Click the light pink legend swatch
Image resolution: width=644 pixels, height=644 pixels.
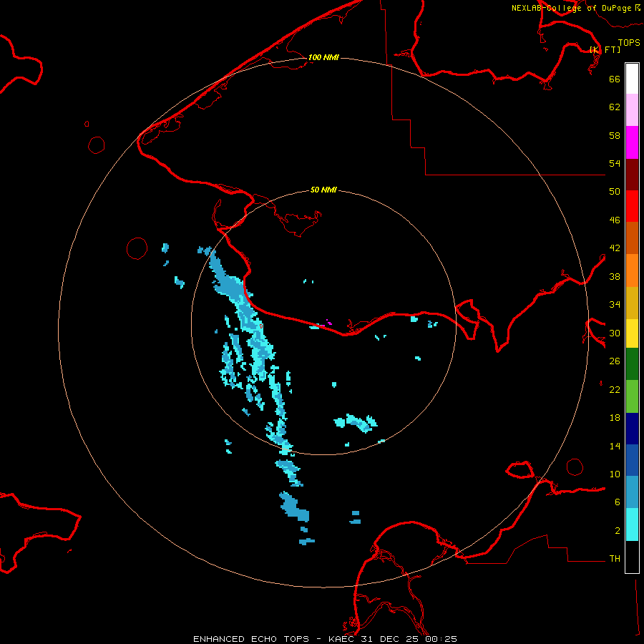[632, 110]
